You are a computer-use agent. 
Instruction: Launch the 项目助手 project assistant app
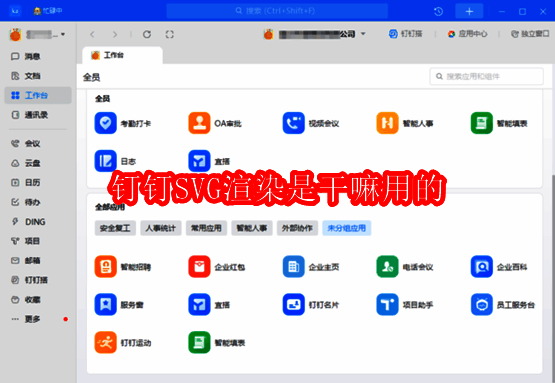tap(405, 304)
